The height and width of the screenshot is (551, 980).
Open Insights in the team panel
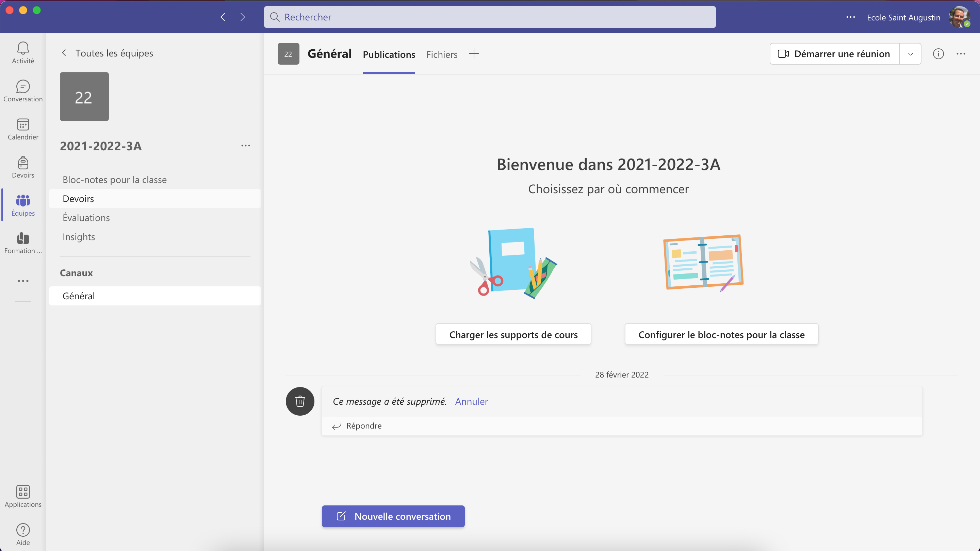[155, 236]
